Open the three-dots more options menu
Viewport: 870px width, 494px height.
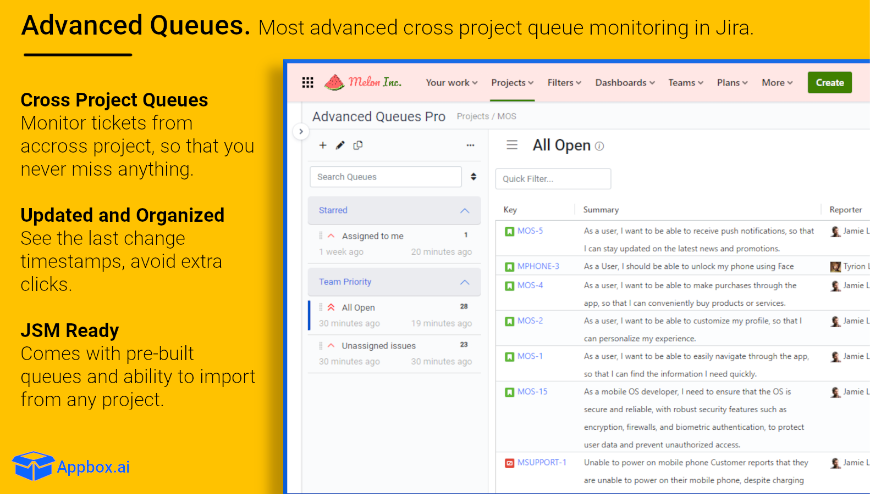click(x=471, y=145)
